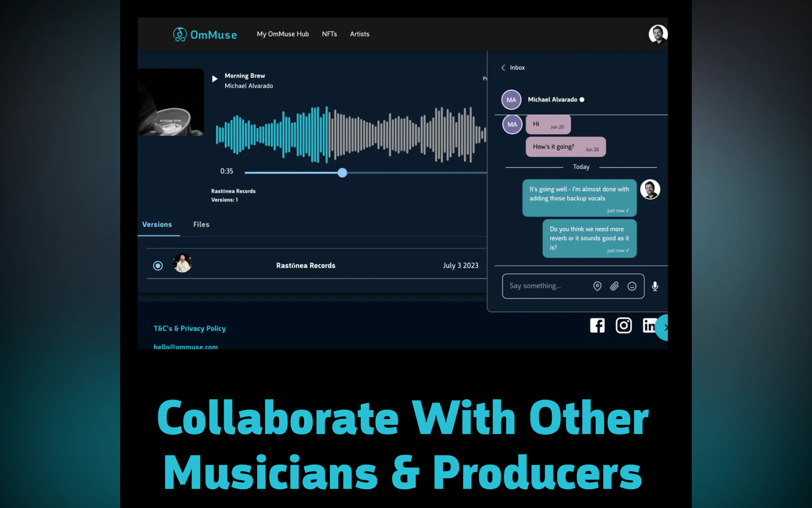812x508 pixels.
Task: Record a voice message with the microphone icon
Action: [x=655, y=286]
